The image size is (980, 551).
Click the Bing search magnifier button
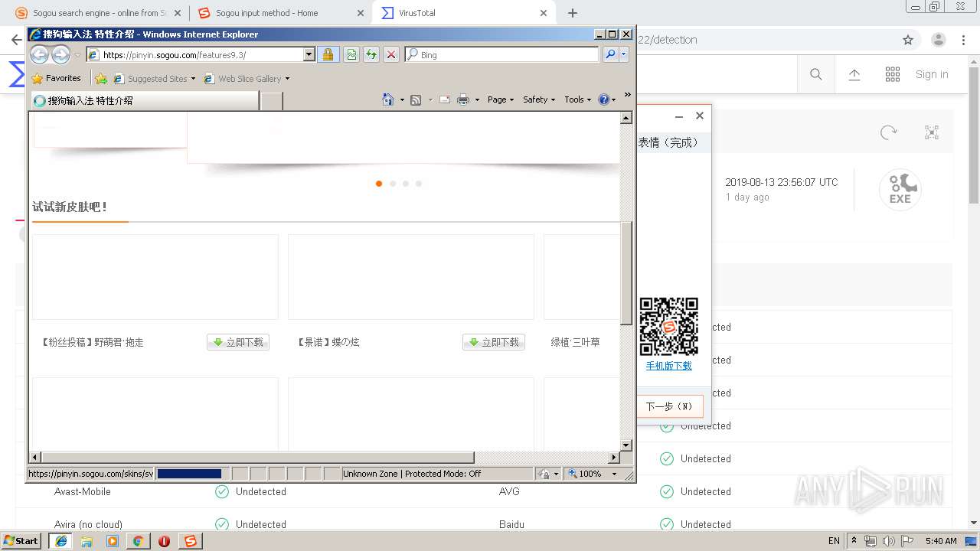point(610,54)
